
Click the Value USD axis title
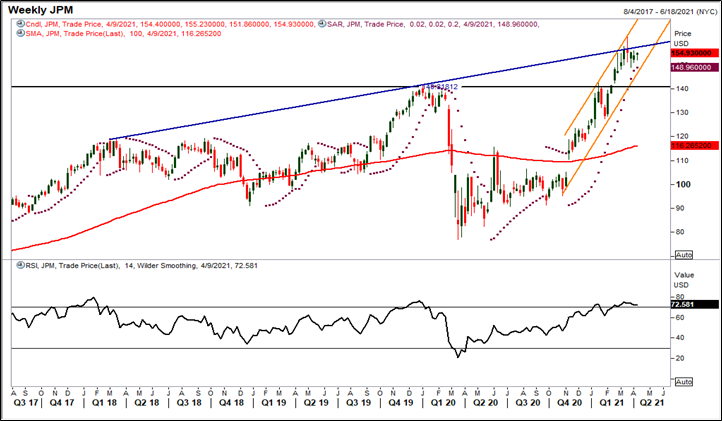684,280
